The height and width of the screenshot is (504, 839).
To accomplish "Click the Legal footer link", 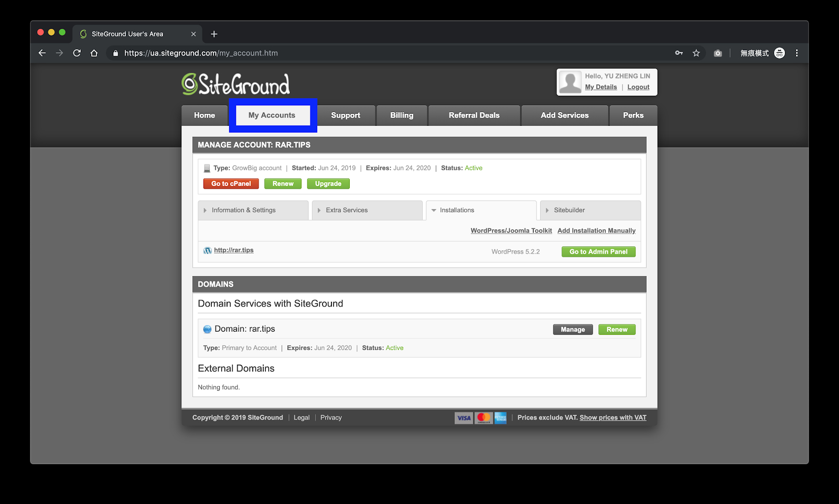I will (302, 418).
